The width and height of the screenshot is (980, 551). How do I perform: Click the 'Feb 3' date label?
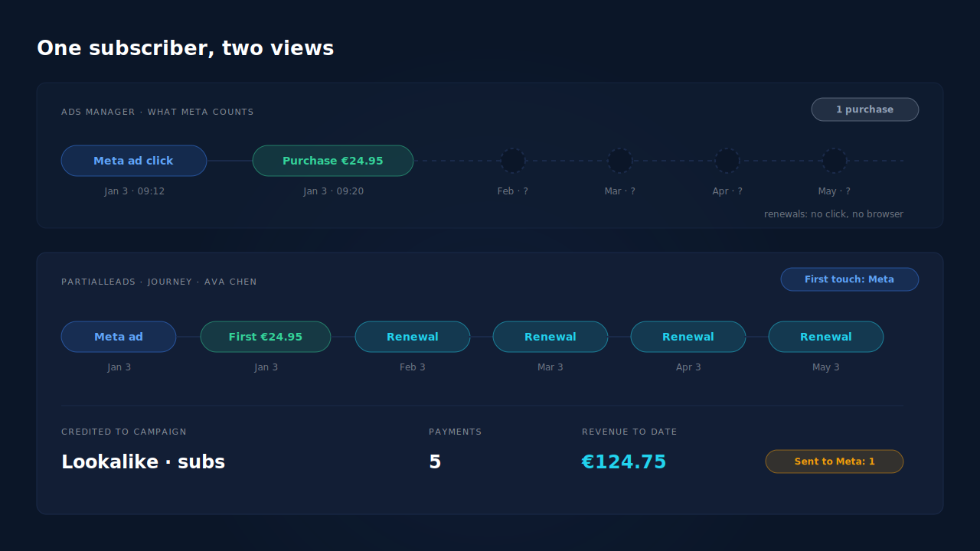coord(413,367)
